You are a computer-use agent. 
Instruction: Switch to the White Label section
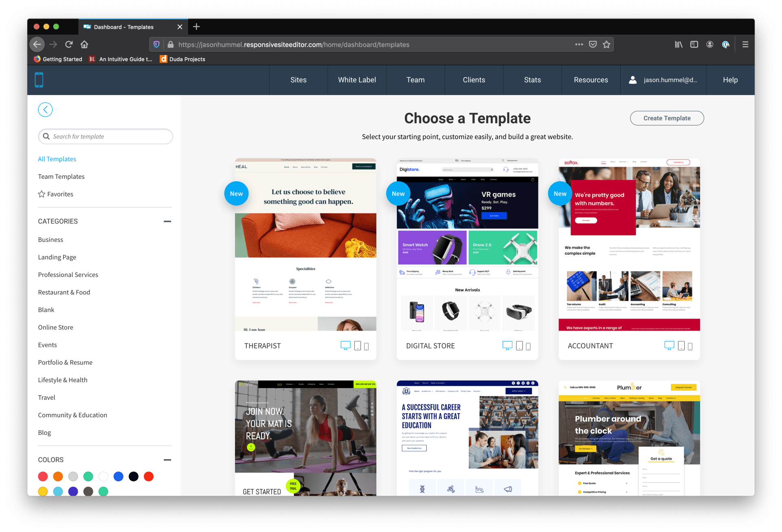click(x=356, y=80)
